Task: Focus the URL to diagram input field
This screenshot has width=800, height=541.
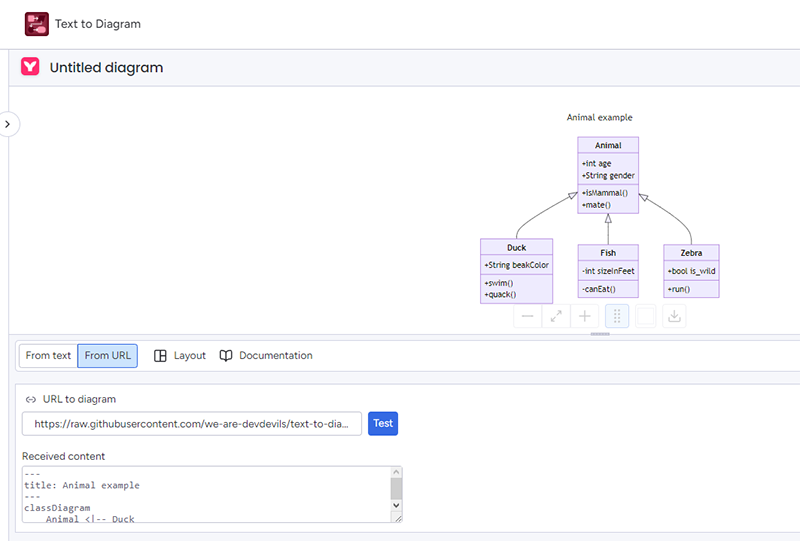Action: pos(192,424)
